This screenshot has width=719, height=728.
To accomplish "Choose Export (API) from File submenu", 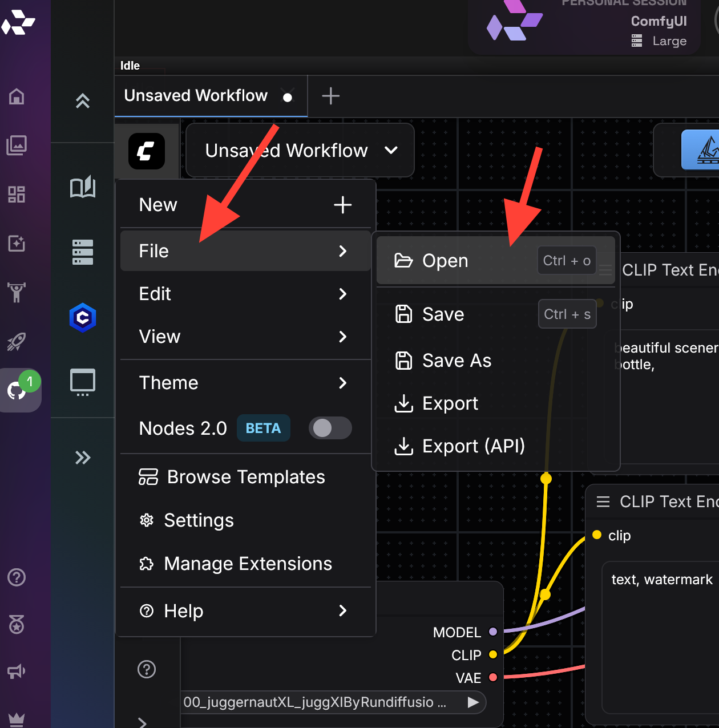I will coord(473,446).
